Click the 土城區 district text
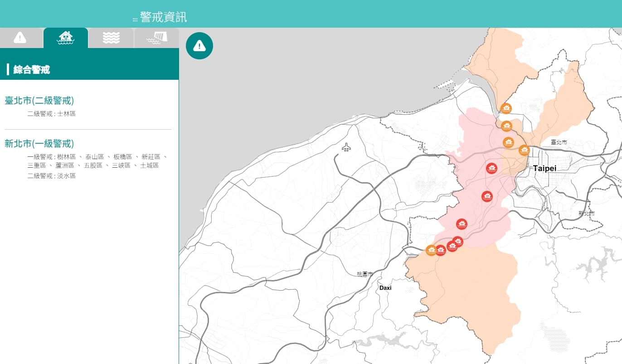 click(x=149, y=166)
